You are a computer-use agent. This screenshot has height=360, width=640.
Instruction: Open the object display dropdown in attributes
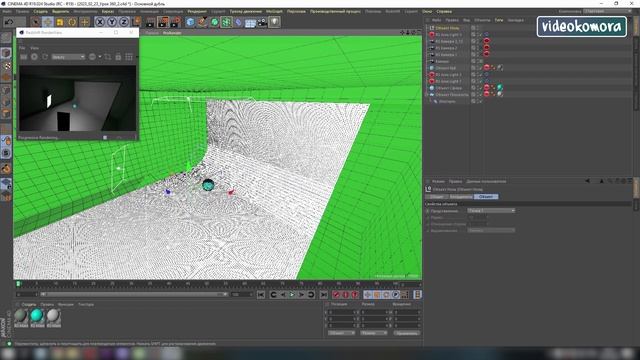pos(491,211)
